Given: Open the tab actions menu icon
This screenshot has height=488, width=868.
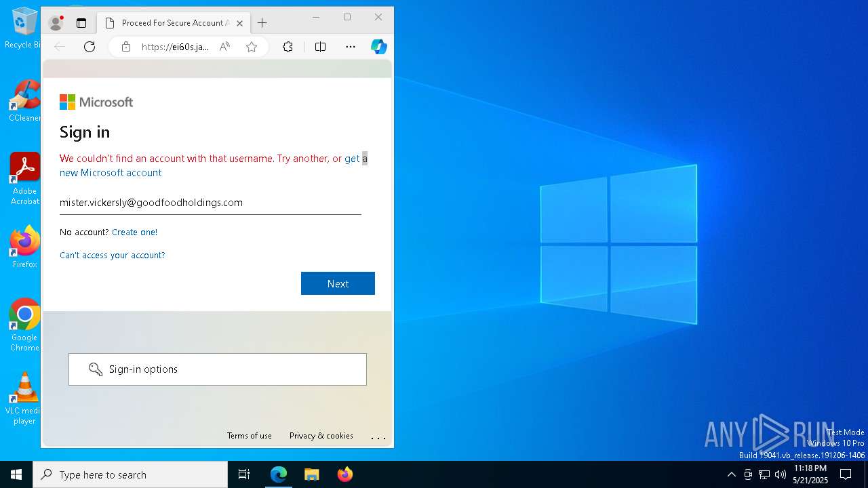Looking at the screenshot, I should click(81, 23).
